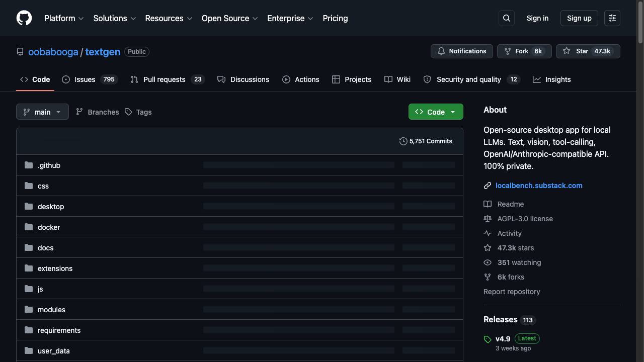Open the extensions folder name
644x362 pixels.
coord(55,268)
